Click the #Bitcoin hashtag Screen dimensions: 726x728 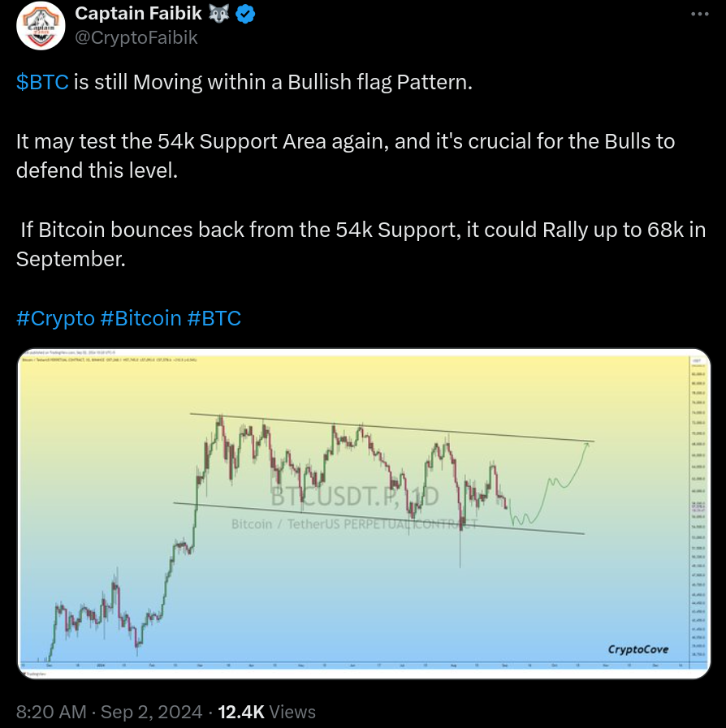point(140,317)
